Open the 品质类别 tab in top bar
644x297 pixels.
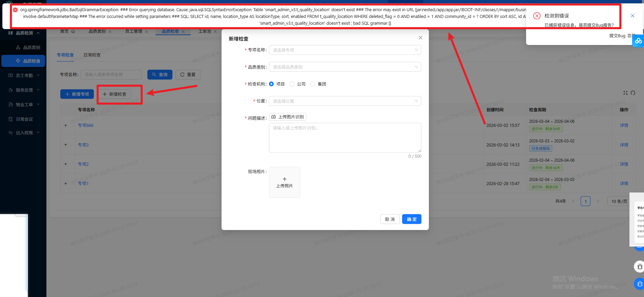pos(97,31)
